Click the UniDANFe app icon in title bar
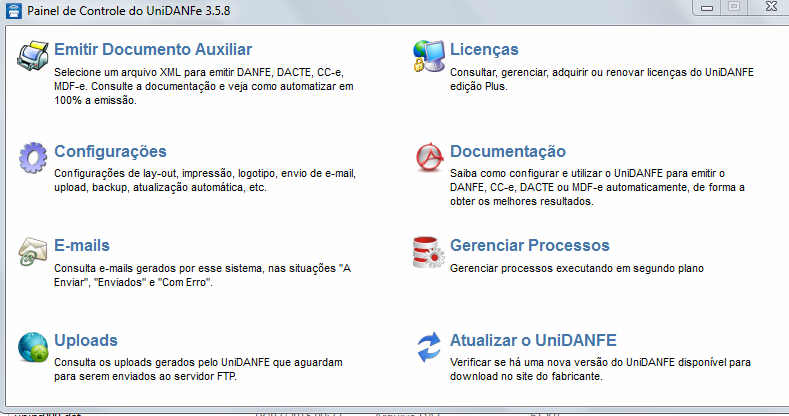Screen dimensions: 789x416 coord(14,11)
